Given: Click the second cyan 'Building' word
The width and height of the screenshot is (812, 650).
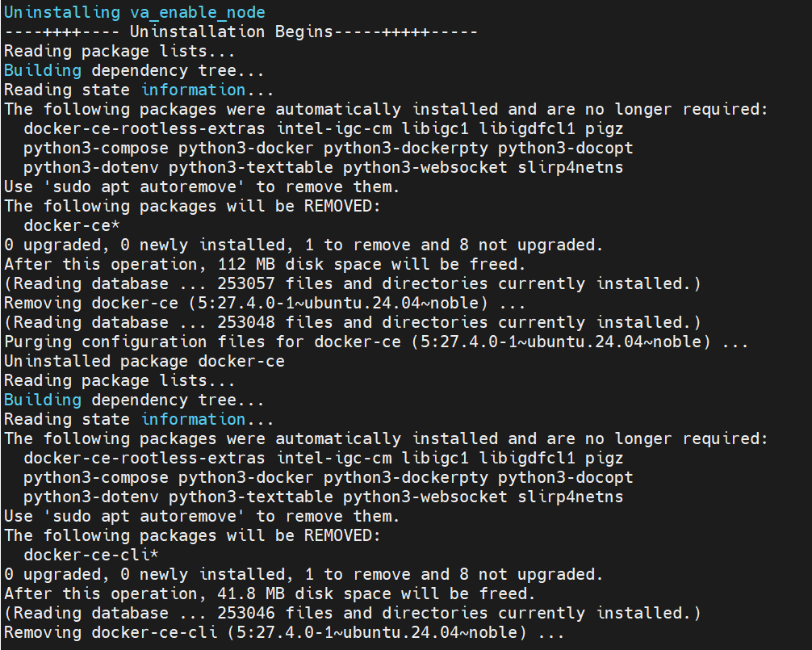Looking at the screenshot, I should [43, 400].
